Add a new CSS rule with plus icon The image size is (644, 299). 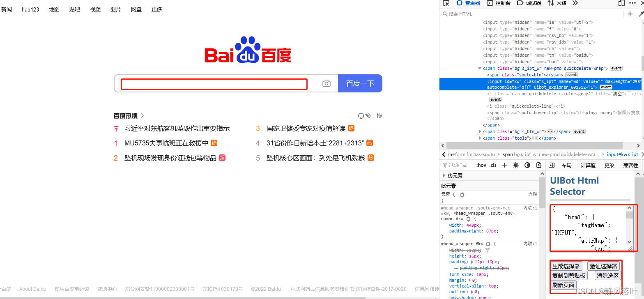coord(504,165)
